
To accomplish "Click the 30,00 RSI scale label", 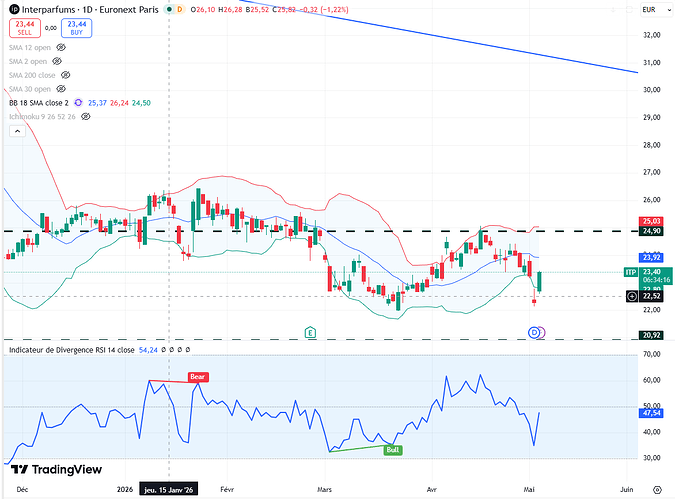I will [651, 458].
